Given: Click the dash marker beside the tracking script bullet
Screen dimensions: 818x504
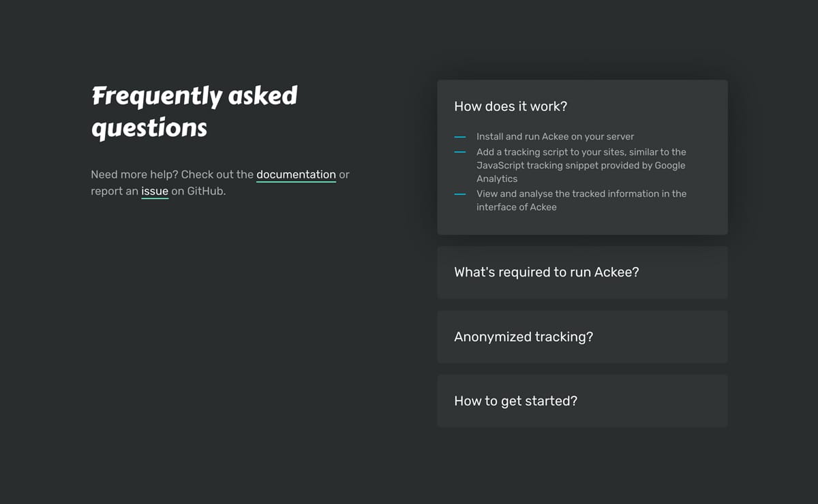Looking at the screenshot, I should pyautogui.click(x=459, y=152).
